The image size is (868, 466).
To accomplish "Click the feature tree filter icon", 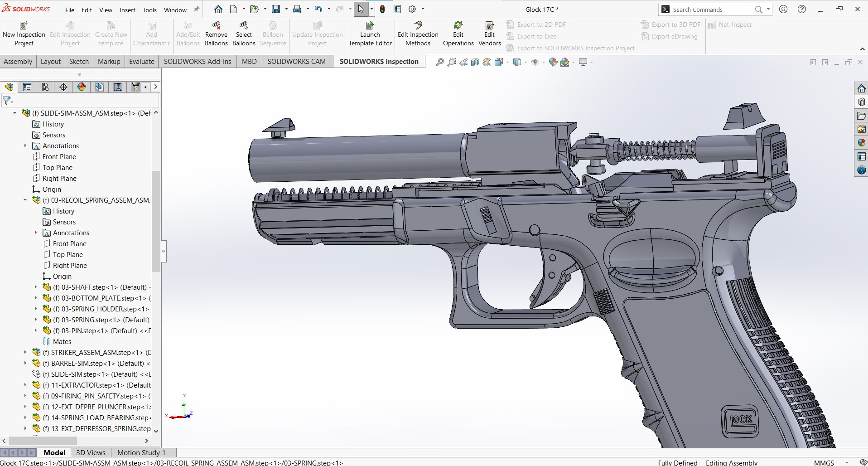I will click(7, 101).
